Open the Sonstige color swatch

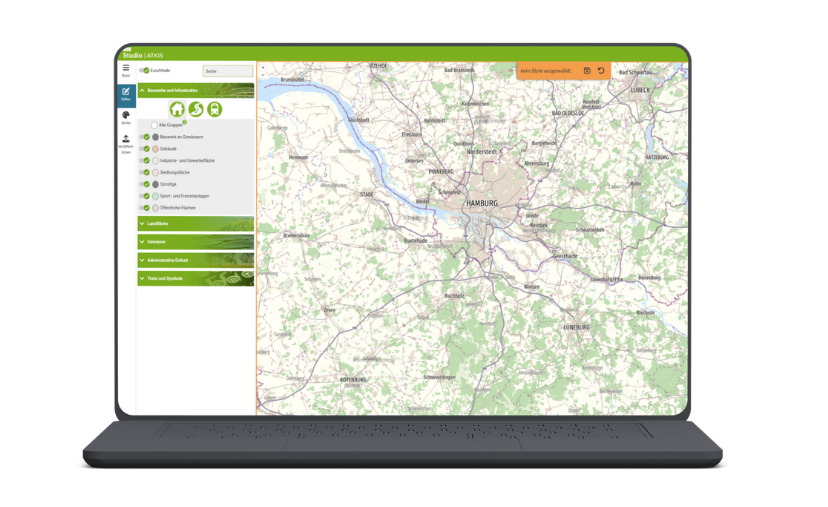[x=155, y=184]
